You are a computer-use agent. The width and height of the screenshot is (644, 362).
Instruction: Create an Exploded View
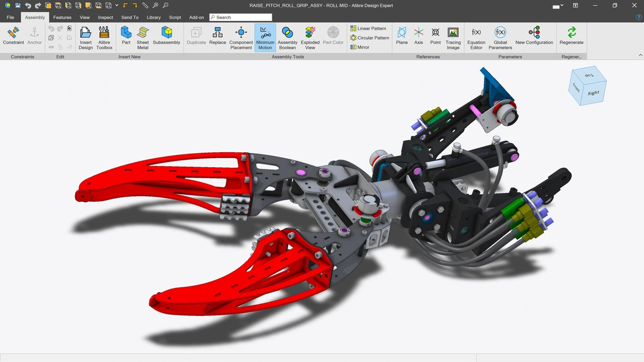(x=310, y=36)
